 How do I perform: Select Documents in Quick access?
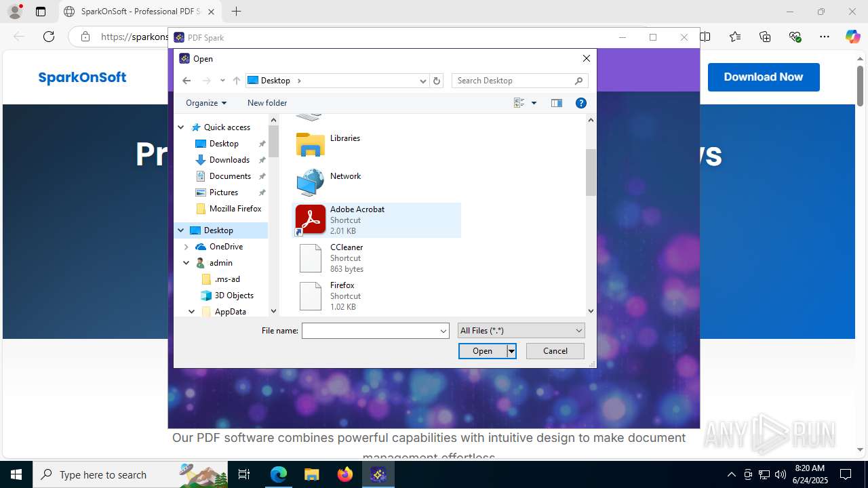[230, 176]
